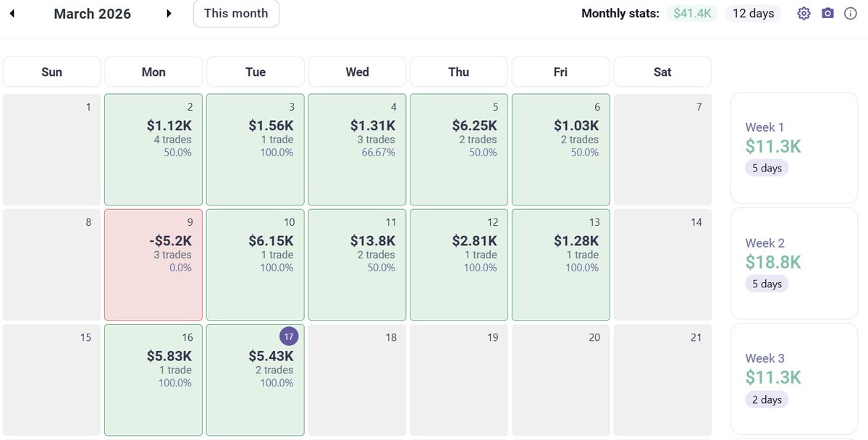Open March 11 day with $13.8K
Image resolution: width=868 pixels, height=440 pixels.
[x=357, y=265]
